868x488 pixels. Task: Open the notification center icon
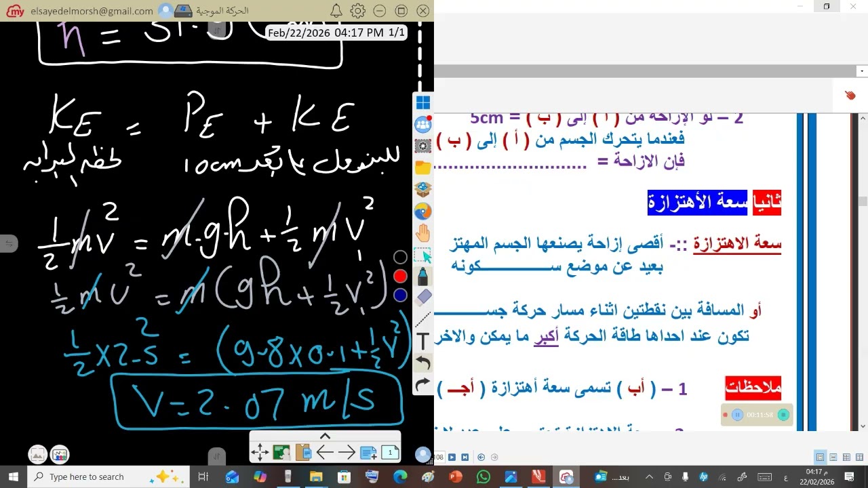click(849, 477)
